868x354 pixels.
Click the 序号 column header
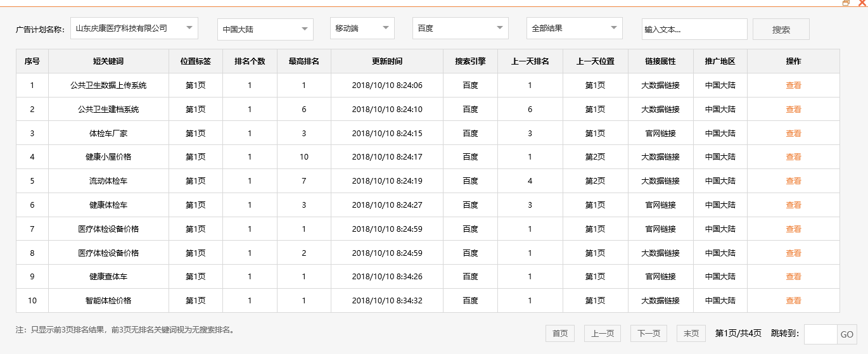point(32,61)
